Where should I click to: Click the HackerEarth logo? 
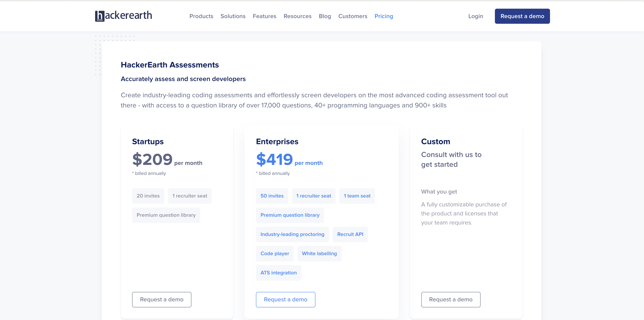tap(123, 16)
